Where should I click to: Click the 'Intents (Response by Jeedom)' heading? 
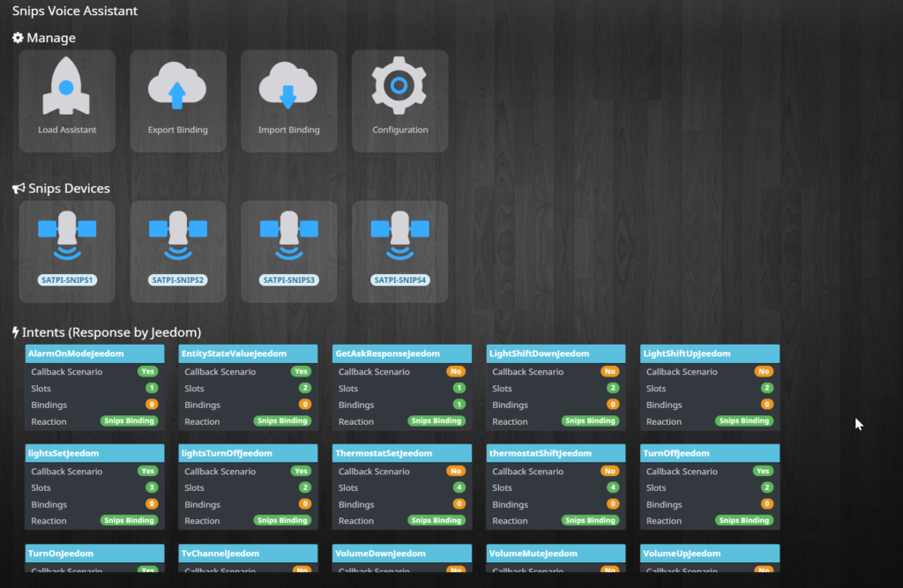(112, 332)
